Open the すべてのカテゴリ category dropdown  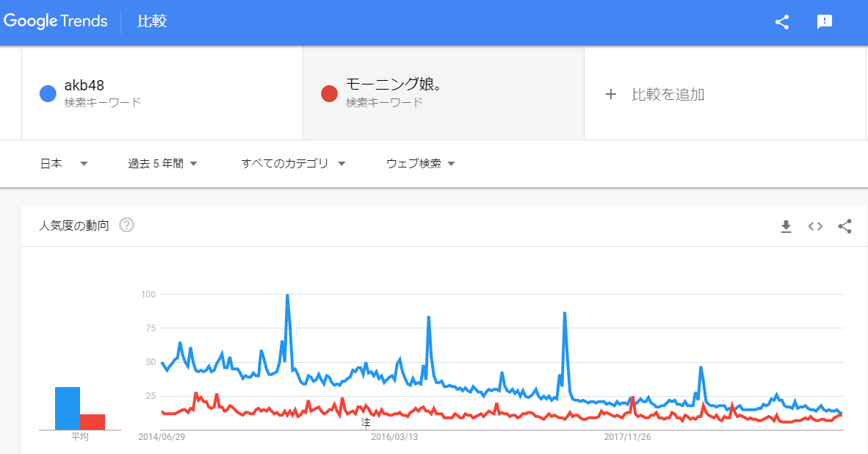click(293, 164)
